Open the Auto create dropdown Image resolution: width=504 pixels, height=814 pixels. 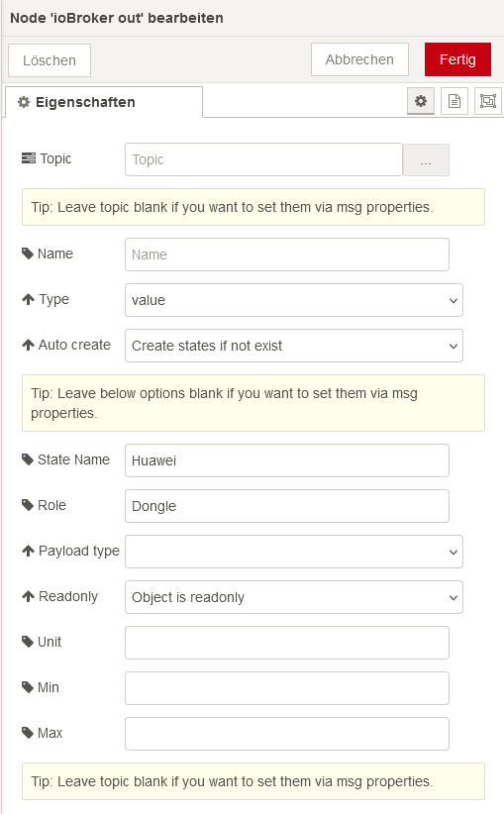pos(294,346)
